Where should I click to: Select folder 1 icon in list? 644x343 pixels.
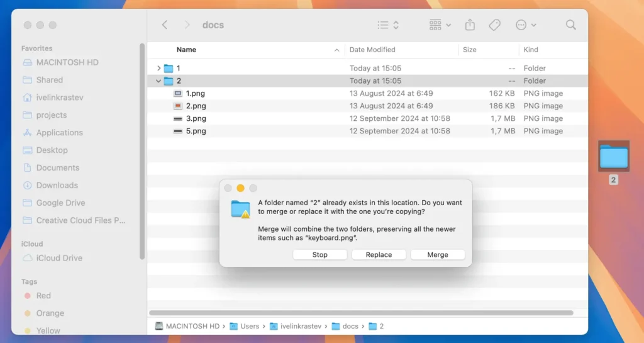(x=169, y=68)
